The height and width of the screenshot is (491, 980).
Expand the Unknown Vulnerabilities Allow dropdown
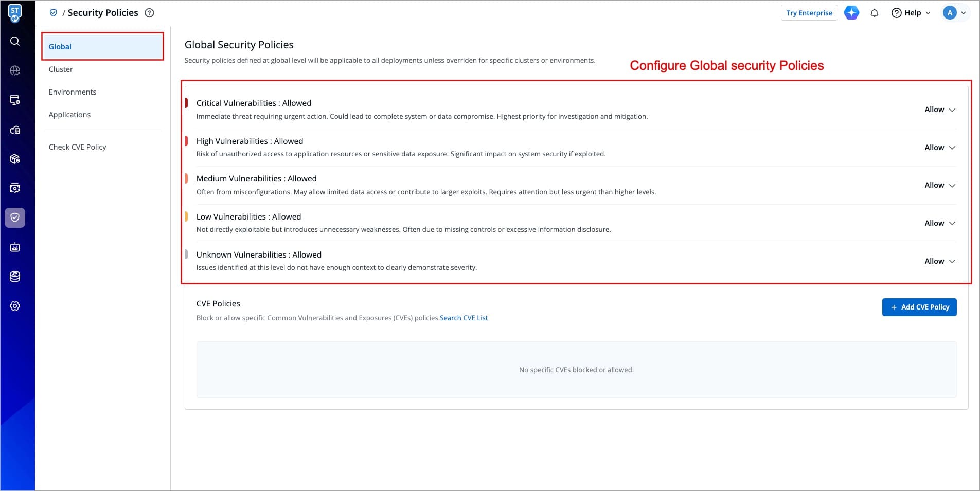click(939, 261)
